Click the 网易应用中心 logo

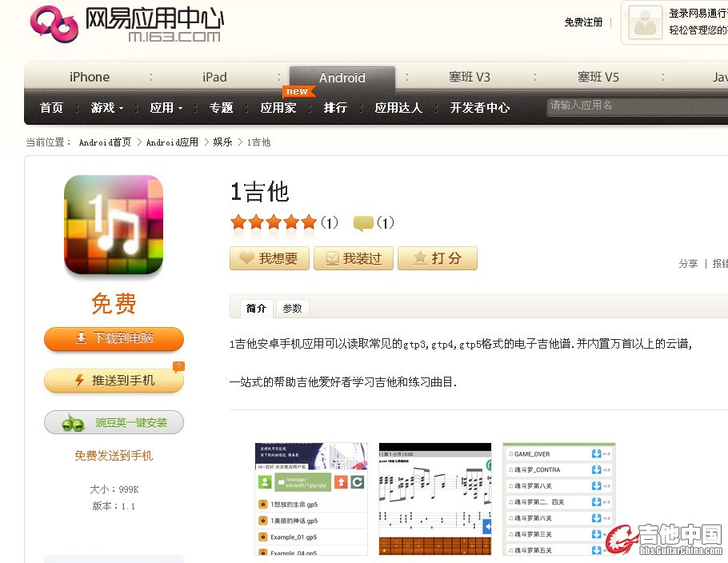[x=126, y=24]
